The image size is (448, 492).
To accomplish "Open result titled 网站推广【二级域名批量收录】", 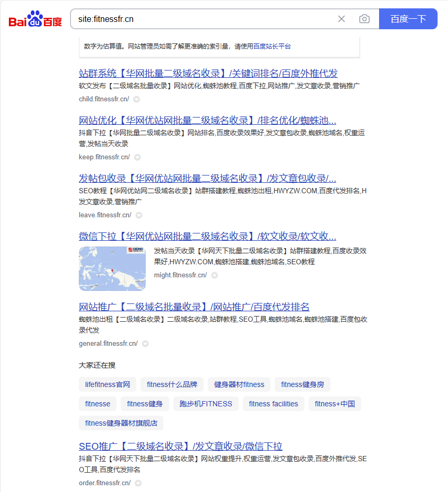I will 194,307.
